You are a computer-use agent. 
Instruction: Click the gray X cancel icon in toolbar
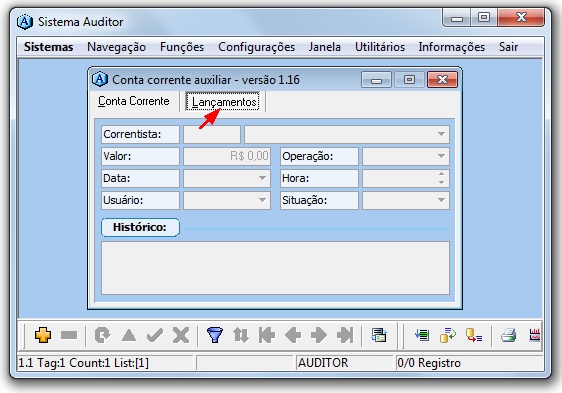tap(181, 335)
